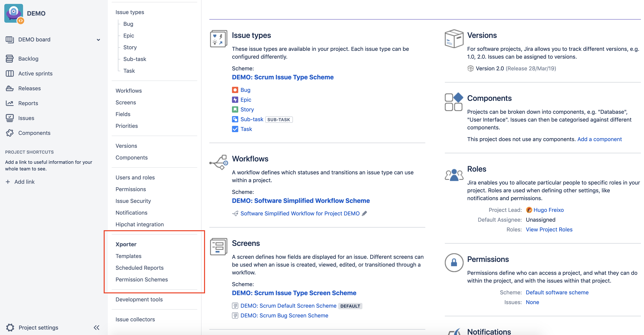Click the Issues monitor icon in sidebar

(x=10, y=118)
